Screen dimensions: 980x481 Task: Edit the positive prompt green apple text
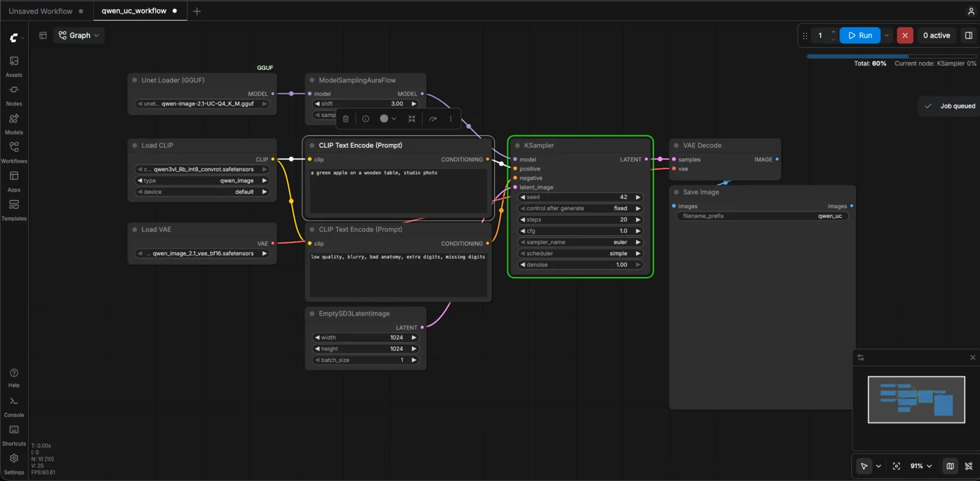coord(398,191)
